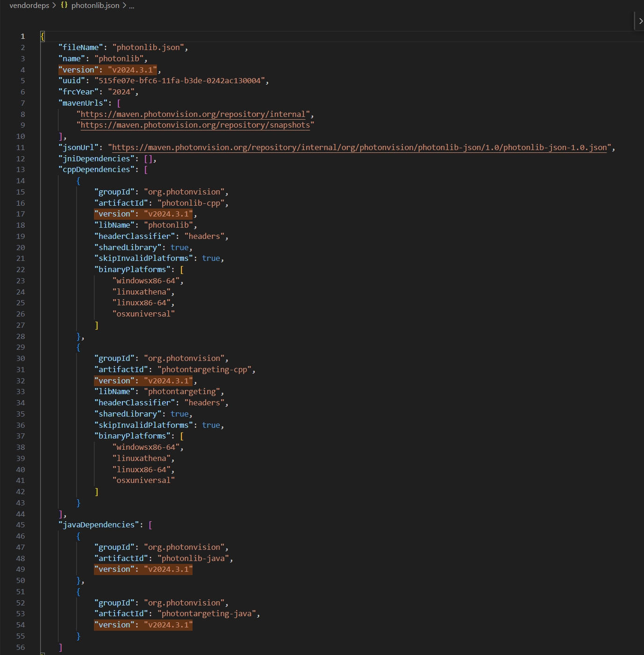Image resolution: width=644 pixels, height=655 pixels.
Task: Click the "2024" frcYear value
Action: pos(122,92)
